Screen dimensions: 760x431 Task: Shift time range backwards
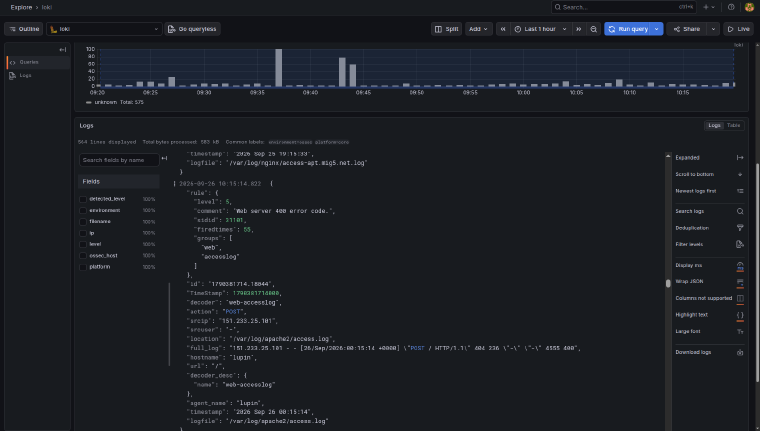503,29
